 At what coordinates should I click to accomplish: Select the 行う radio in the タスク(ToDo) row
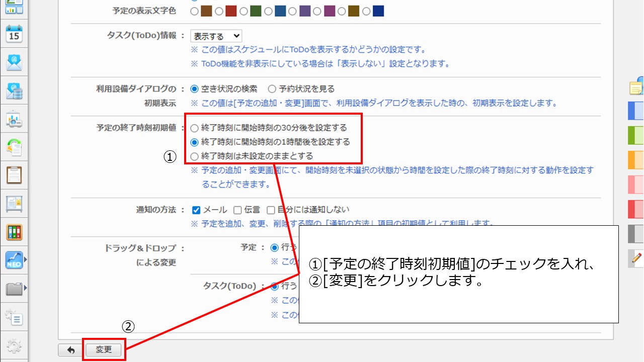(x=275, y=287)
